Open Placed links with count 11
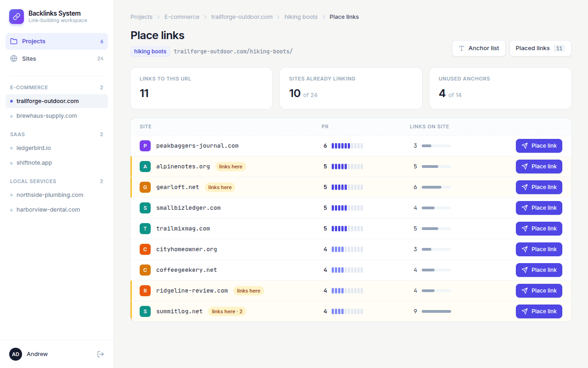The image size is (588, 368). (x=540, y=48)
